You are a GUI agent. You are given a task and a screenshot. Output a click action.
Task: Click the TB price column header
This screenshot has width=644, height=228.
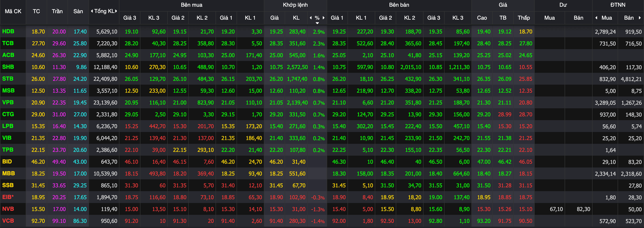tap(503, 18)
